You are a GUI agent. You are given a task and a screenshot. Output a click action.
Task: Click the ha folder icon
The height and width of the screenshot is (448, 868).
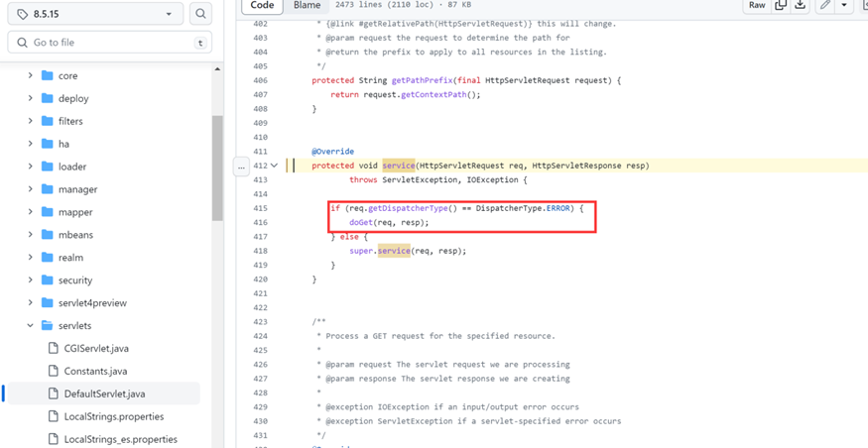pyautogui.click(x=47, y=144)
